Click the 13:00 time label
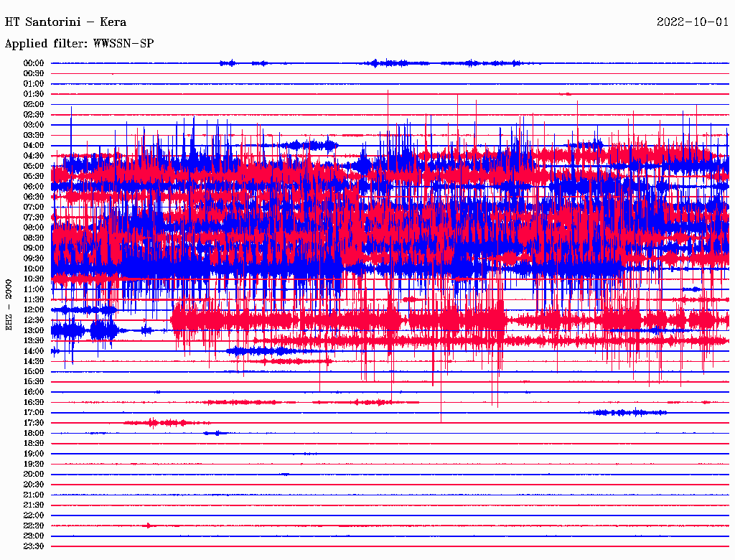The image size is (735, 560). 34,330
